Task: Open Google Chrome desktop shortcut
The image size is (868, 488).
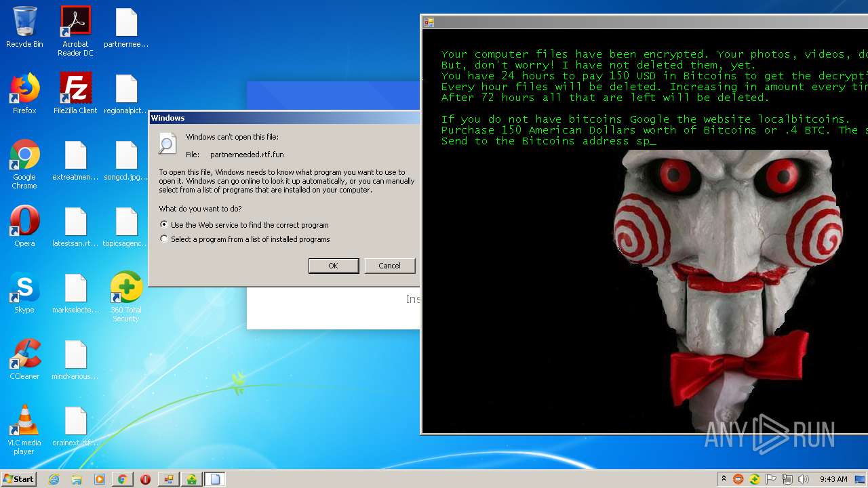Action: [24, 164]
